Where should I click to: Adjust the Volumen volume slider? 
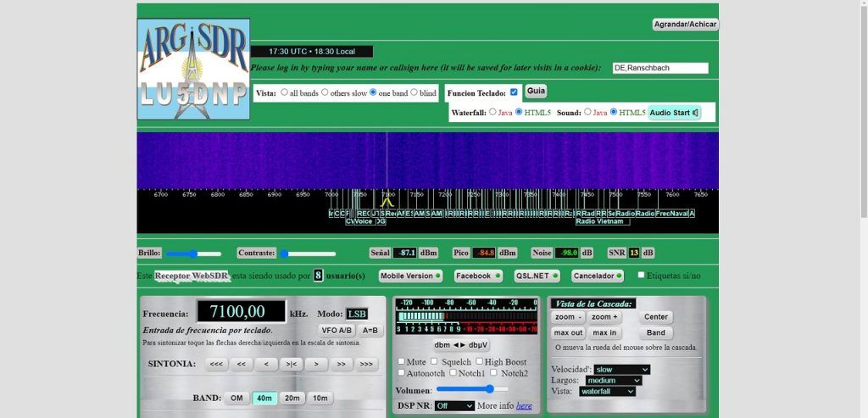471,389
